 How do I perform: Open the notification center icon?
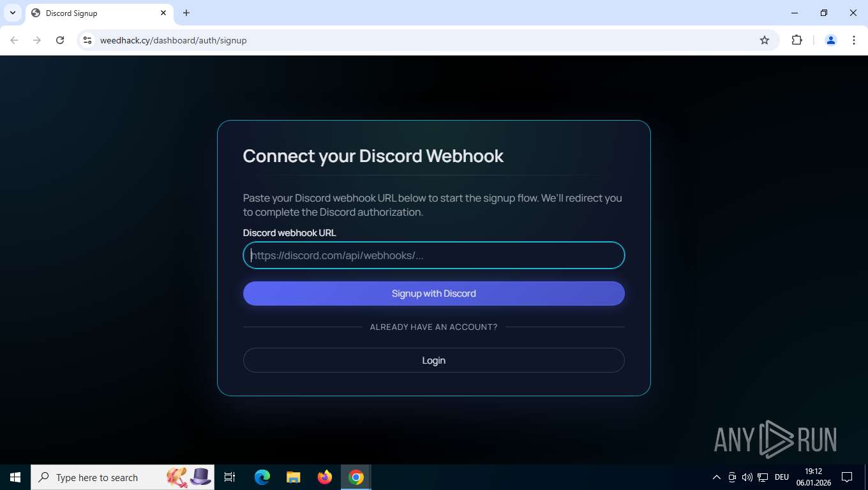[x=847, y=477]
